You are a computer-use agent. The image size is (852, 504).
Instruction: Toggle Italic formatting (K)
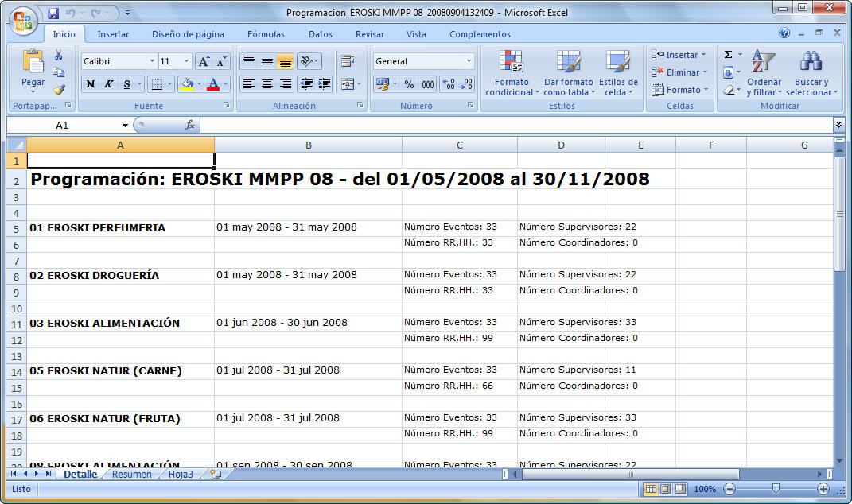pos(108,84)
